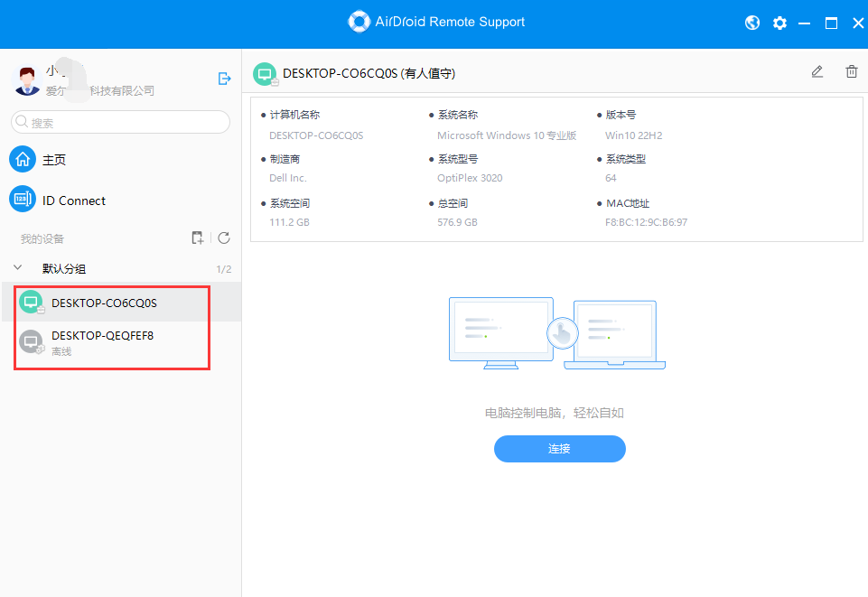Click the 连接 connect button
Screen dimensions: 868x597
tap(560, 449)
